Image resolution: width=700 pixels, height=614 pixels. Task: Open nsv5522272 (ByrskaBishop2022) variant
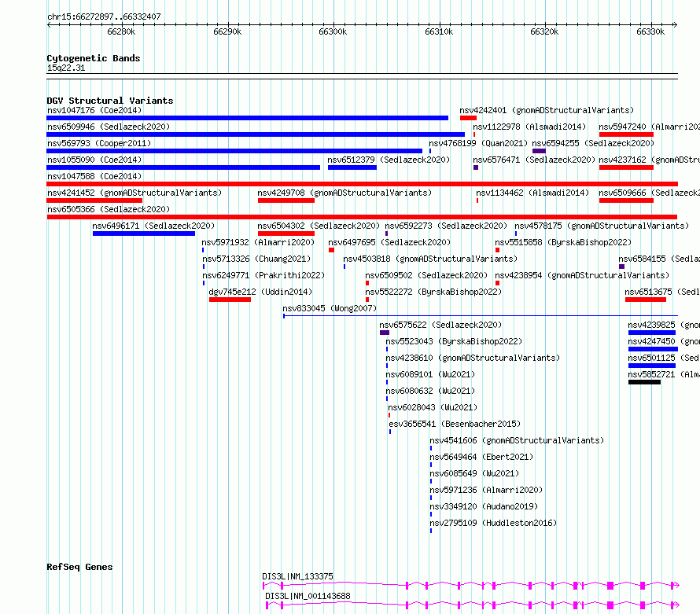pos(433,292)
